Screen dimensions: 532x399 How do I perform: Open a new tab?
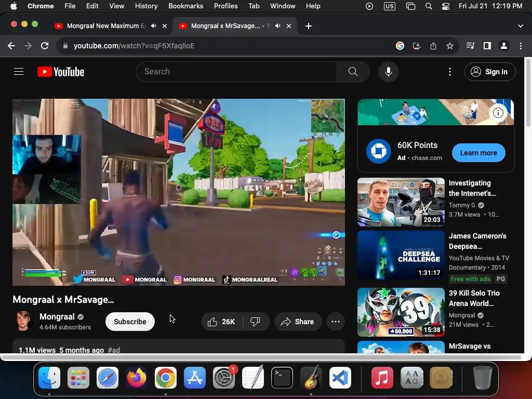[x=309, y=26]
